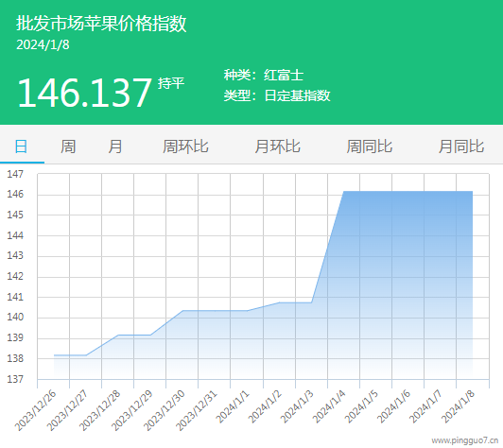Switch to 周环比 tab
503x448 pixels.
tap(185, 146)
